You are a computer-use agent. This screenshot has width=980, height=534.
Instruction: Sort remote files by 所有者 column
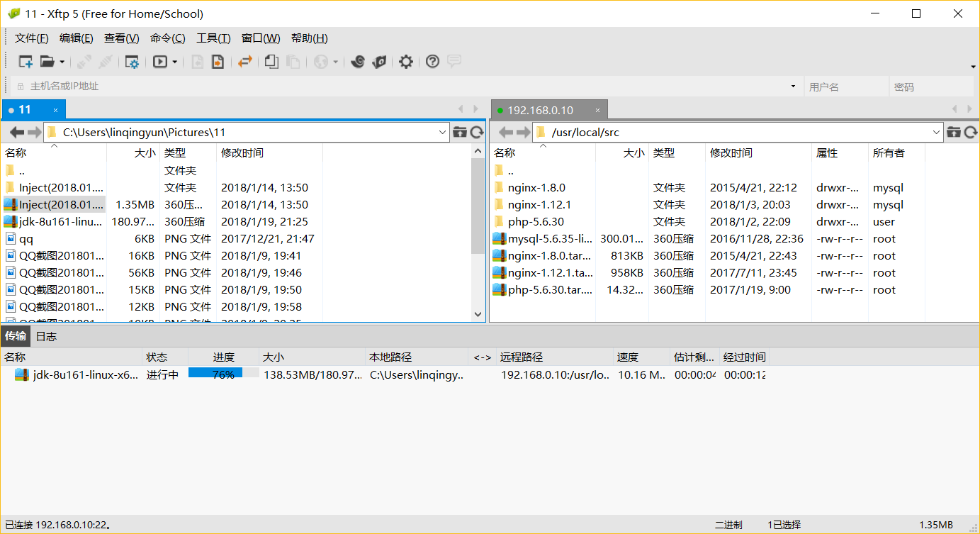[896, 152]
